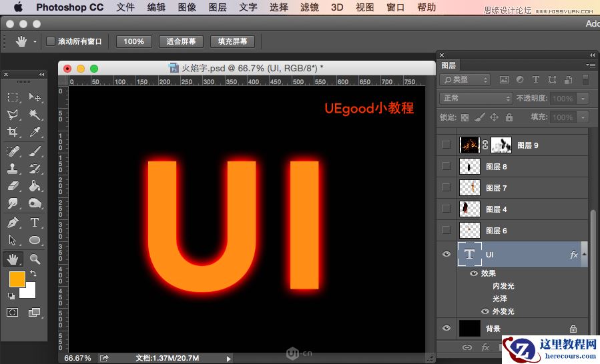Open the Hand tool preset picker arrow
This screenshot has width=600, height=364.
coord(35,41)
